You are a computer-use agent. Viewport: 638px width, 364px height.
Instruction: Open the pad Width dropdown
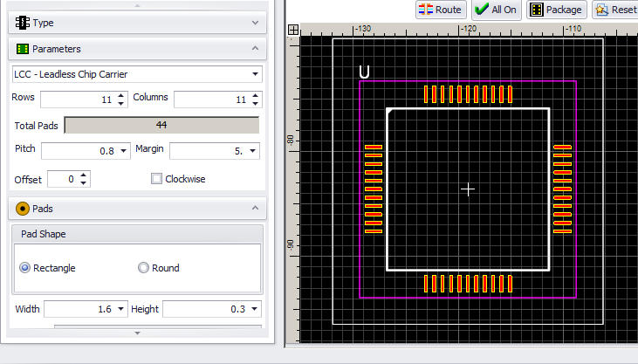pos(120,309)
